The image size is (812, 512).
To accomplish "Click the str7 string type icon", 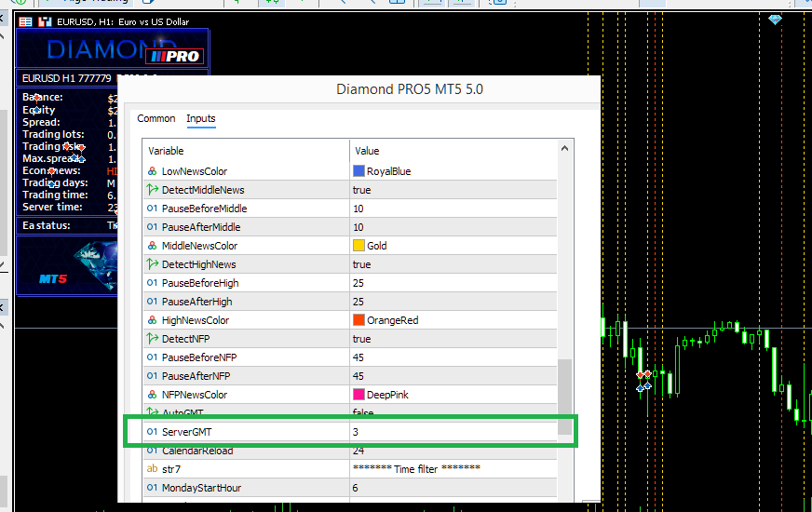I will click(152, 468).
